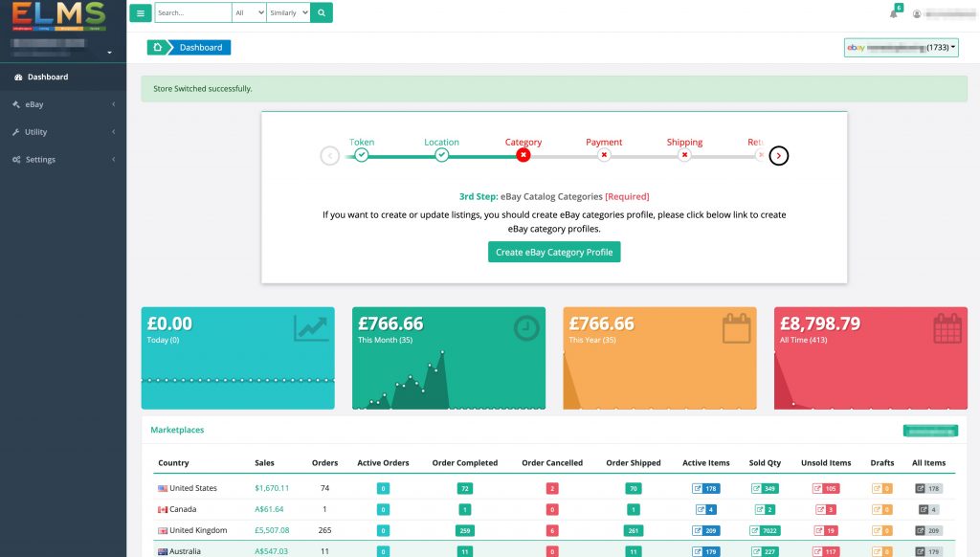This screenshot has height=557, width=980.
Task: Open United Kingdom active items via external-link icon
Action: [696, 530]
